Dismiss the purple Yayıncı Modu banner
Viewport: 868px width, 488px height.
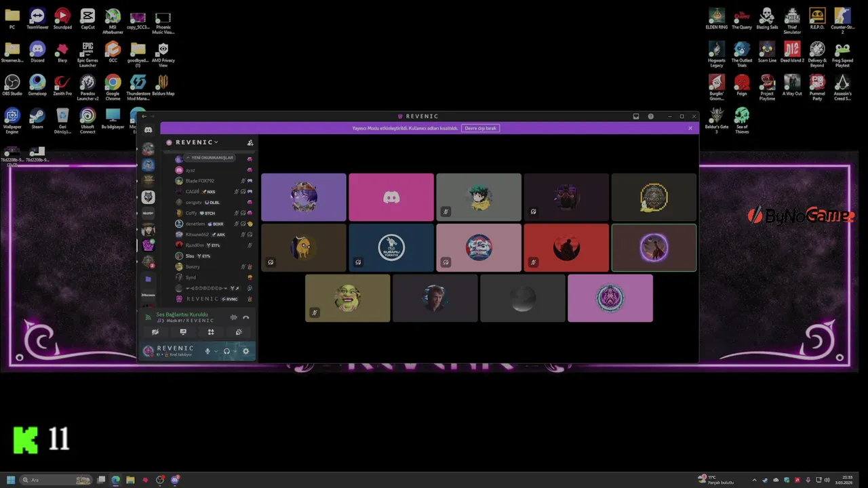(x=690, y=128)
